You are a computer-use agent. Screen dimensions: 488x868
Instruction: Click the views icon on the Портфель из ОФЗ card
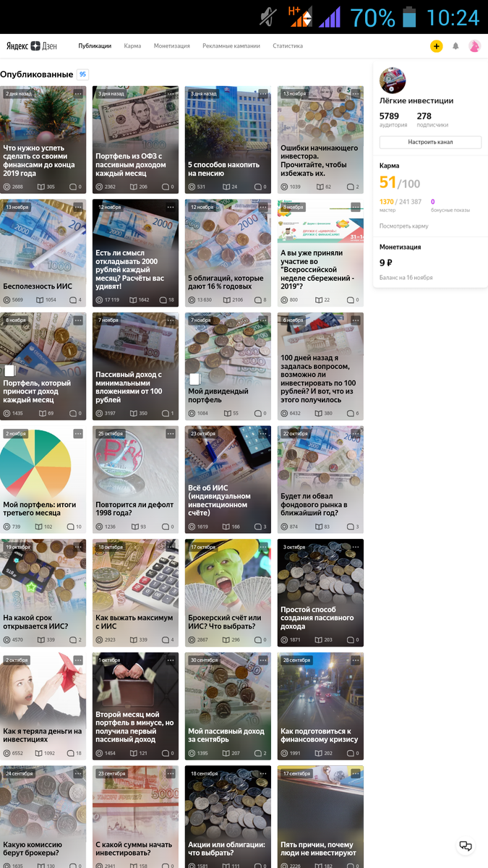pos(100,187)
